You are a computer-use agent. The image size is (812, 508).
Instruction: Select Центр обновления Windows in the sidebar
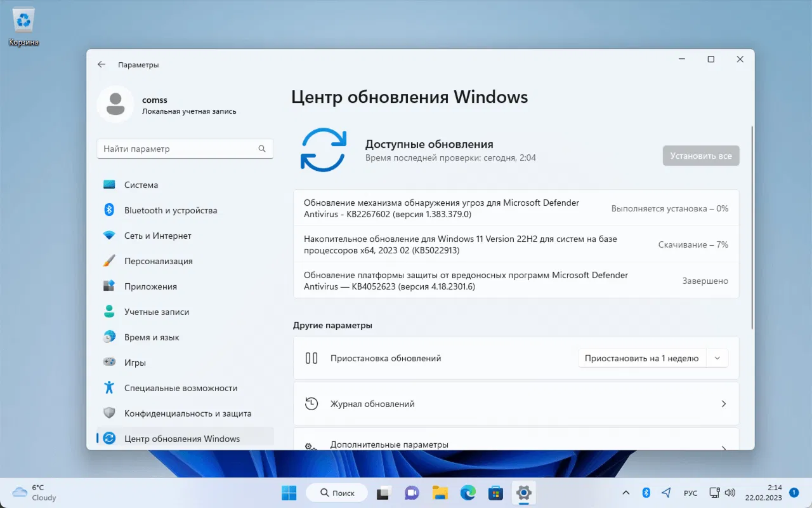coord(185,439)
